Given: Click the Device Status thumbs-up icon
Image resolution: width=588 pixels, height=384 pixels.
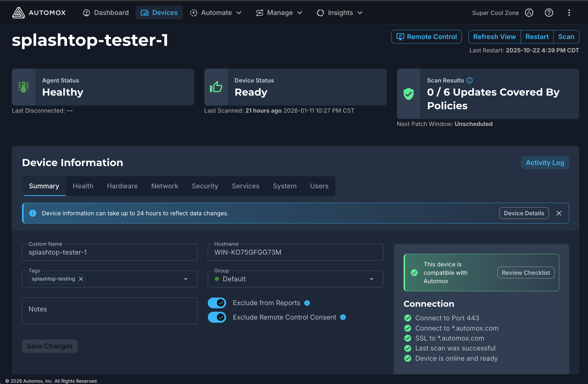Looking at the screenshot, I should click(216, 87).
